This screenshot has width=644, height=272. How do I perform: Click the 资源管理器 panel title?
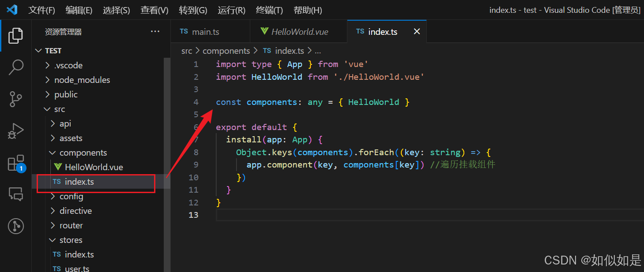64,32
